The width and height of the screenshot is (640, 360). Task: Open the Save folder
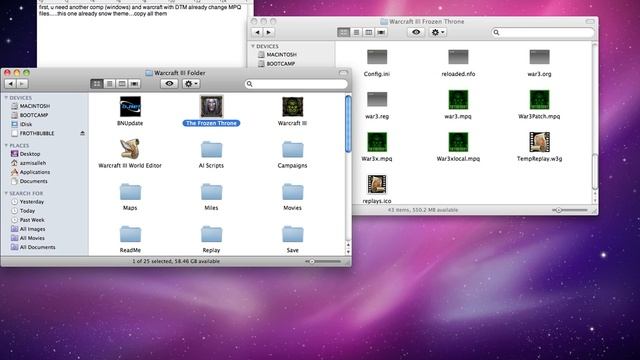[x=292, y=234]
